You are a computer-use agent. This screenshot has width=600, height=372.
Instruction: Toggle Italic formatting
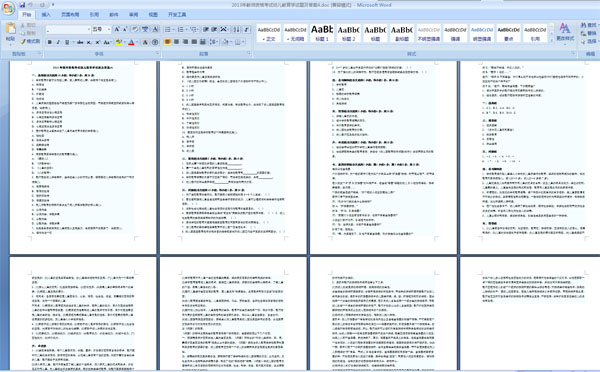tap(58, 42)
